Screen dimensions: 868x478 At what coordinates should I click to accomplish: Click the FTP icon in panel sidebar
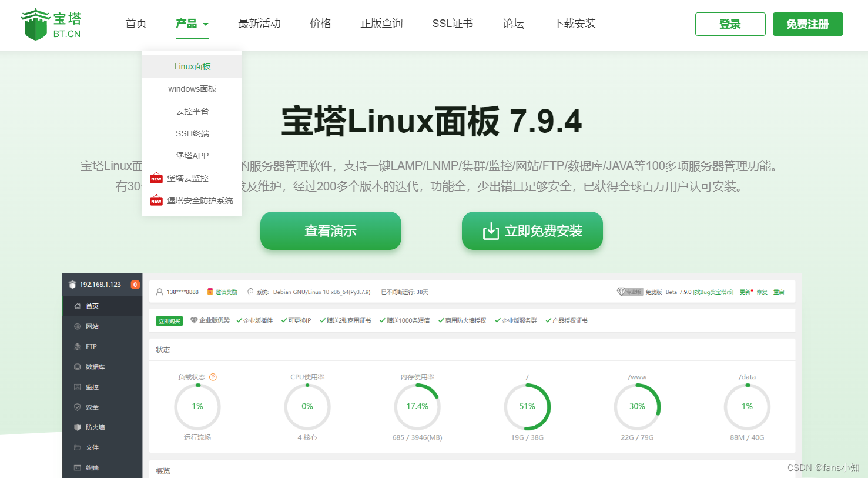tap(78, 347)
